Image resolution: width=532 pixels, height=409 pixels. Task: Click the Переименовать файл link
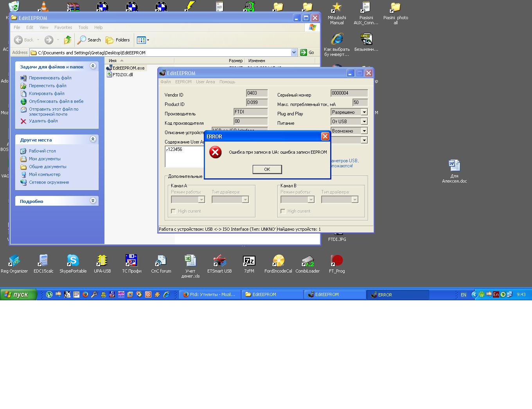tap(50, 78)
